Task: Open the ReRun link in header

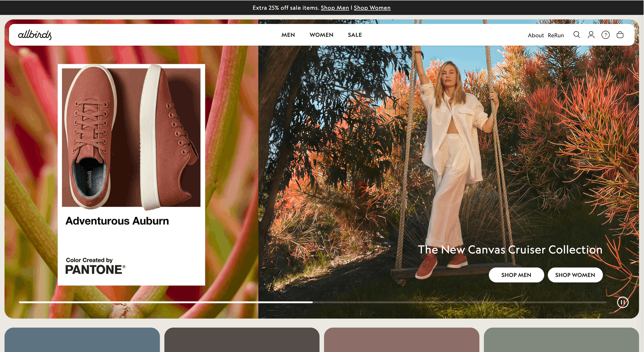Action: (x=556, y=35)
